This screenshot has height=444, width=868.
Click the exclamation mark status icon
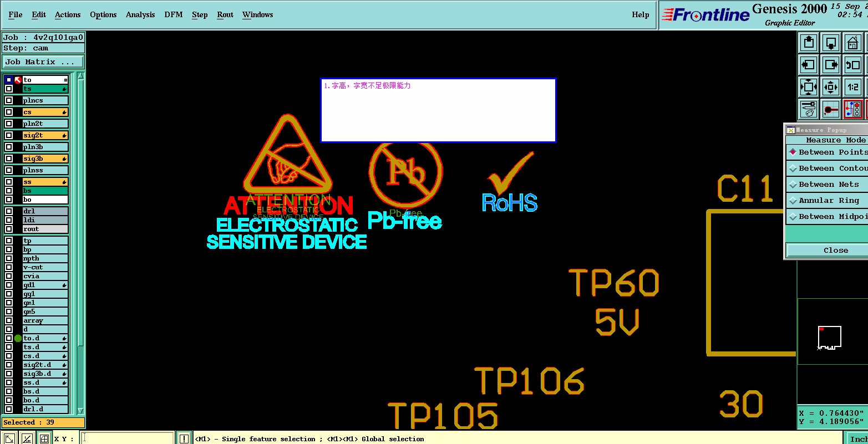184,438
